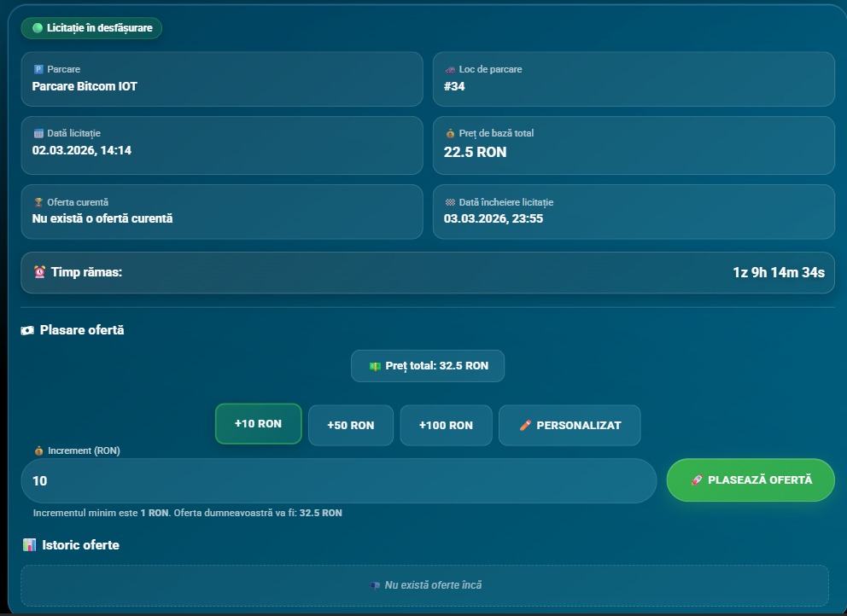Click the calendar icon beside Dată licitație

click(x=38, y=134)
